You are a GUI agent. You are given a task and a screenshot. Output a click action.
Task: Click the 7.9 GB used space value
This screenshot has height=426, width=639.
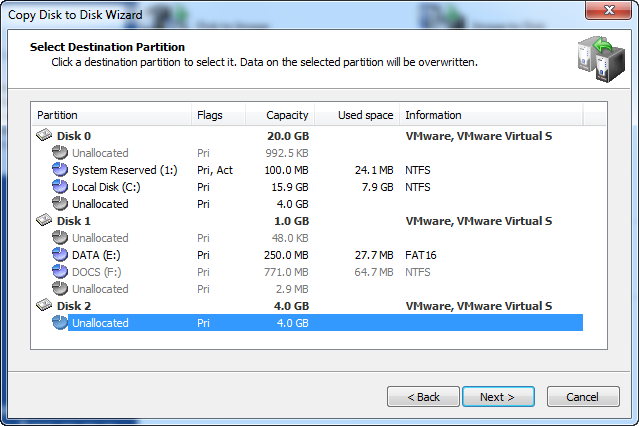pos(377,187)
